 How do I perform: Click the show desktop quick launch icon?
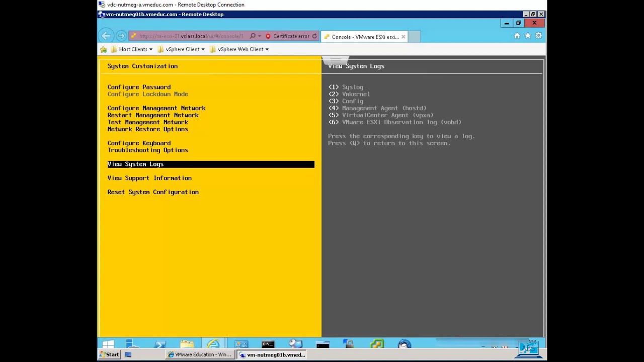128,355
